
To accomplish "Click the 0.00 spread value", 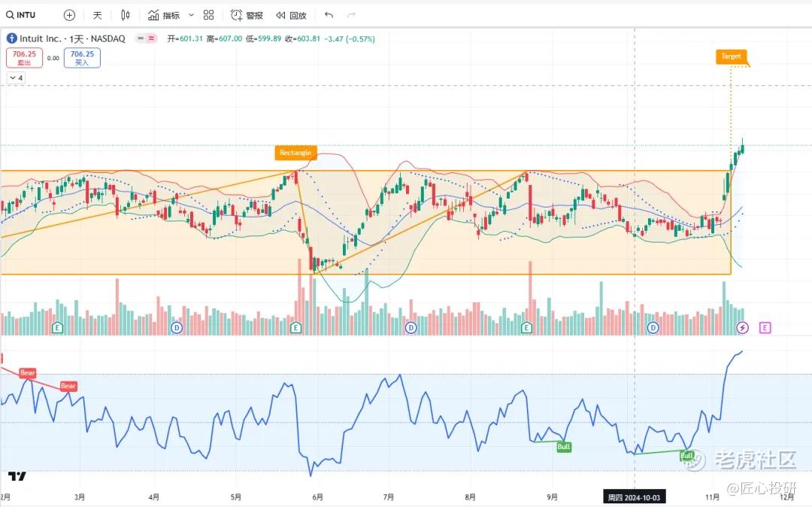I will pyautogui.click(x=53, y=58).
